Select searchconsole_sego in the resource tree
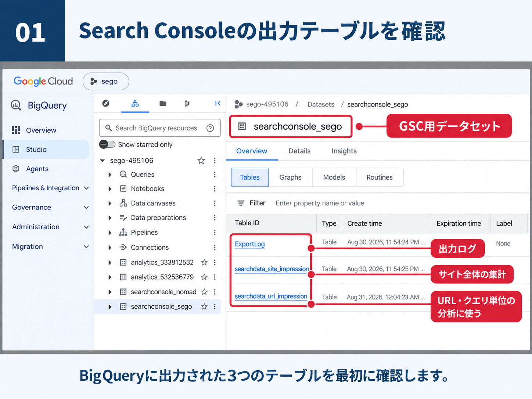Screen dimensions: 532x399 (161, 306)
